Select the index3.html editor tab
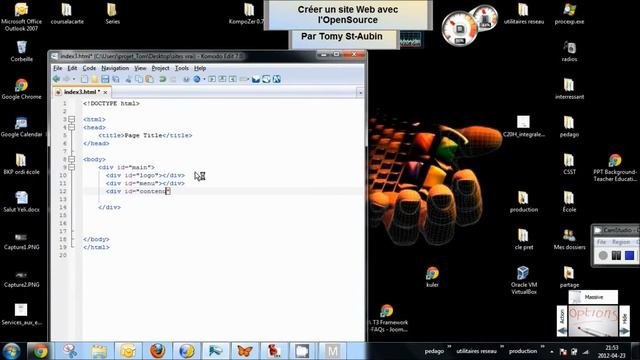Image resolution: width=640 pixels, height=360 pixels. coord(82,92)
